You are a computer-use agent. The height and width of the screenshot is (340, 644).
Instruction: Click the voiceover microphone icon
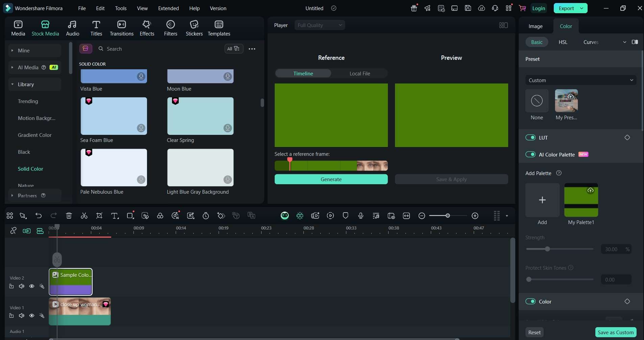click(x=361, y=216)
